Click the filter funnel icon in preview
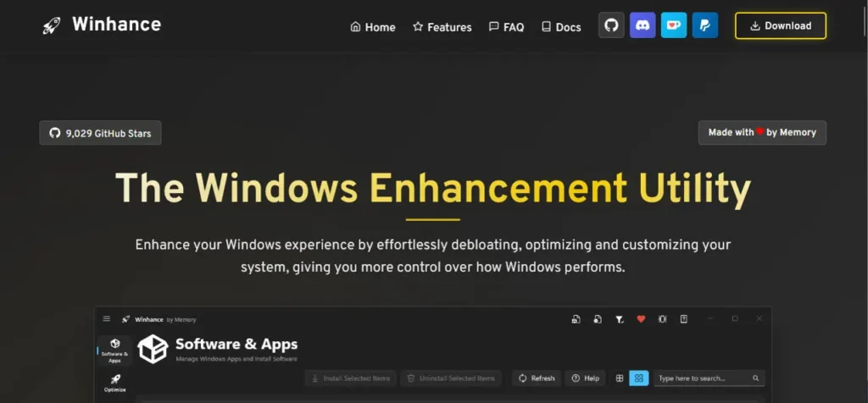The height and width of the screenshot is (403, 868). (x=620, y=319)
